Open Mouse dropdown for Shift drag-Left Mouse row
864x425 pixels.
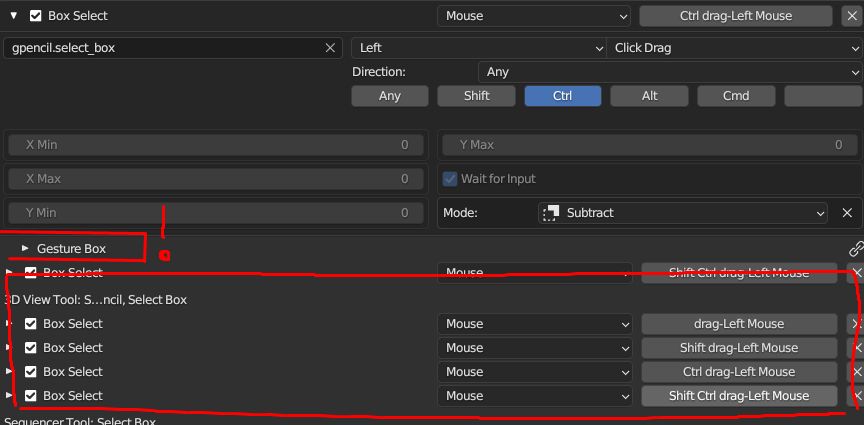[x=534, y=348]
